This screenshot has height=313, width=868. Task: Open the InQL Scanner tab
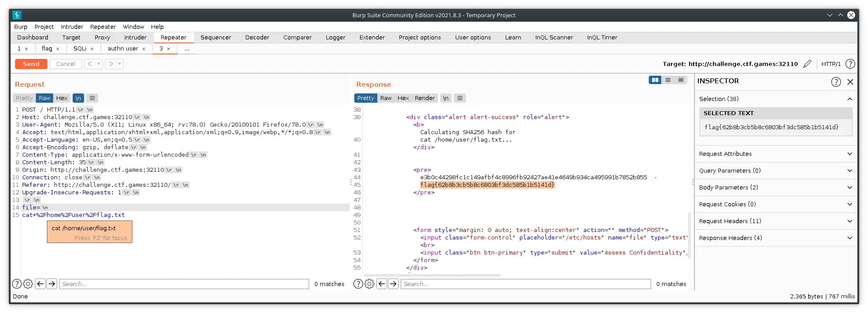(554, 38)
